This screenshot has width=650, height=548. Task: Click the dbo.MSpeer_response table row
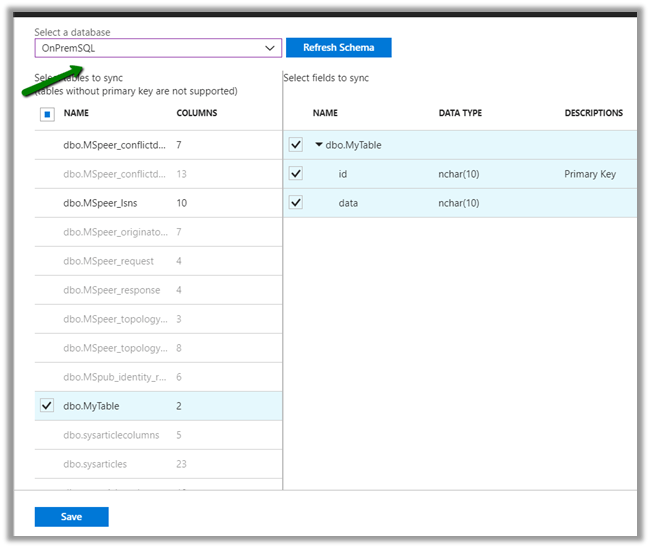coord(110,290)
